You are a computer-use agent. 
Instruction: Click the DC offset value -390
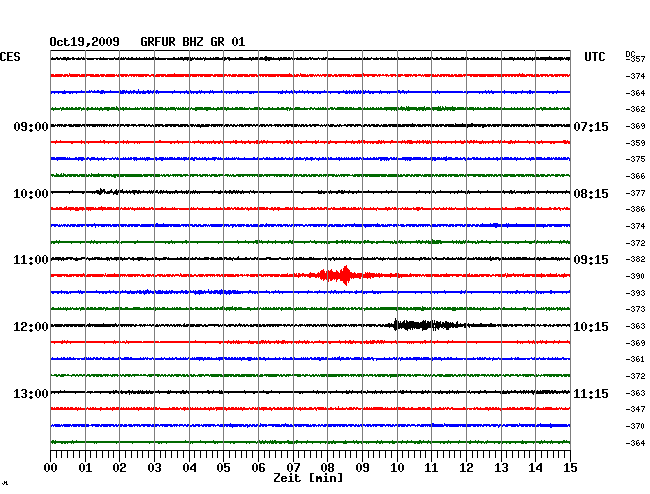pos(635,276)
